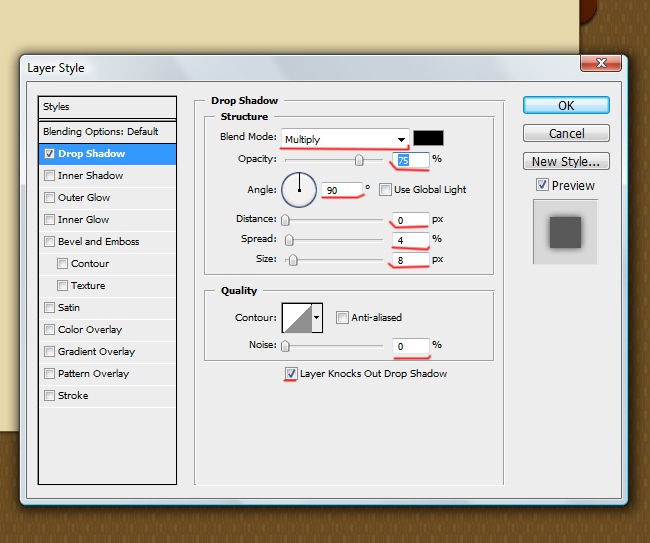Open the contour curve thumbnail

297,318
